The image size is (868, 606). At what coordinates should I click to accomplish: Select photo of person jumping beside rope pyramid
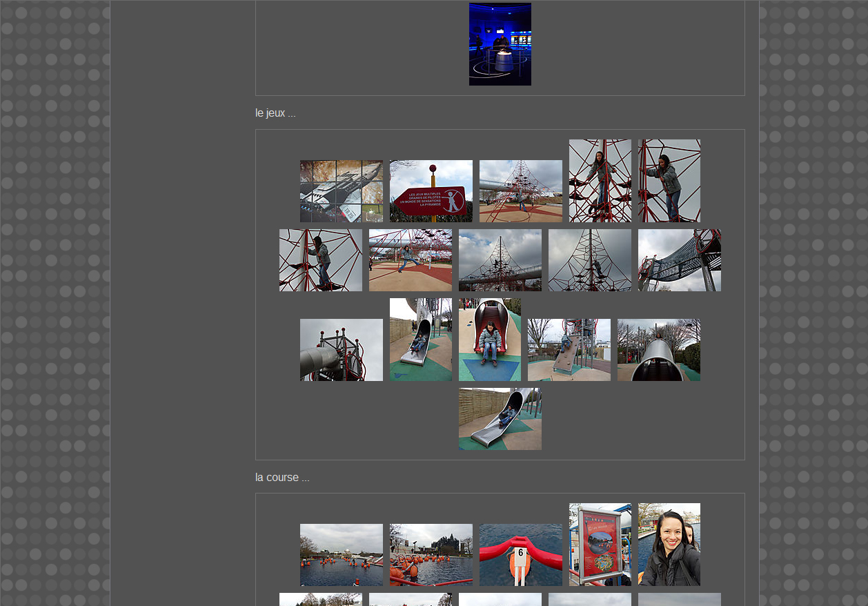pyautogui.click(x=410, y=260)
